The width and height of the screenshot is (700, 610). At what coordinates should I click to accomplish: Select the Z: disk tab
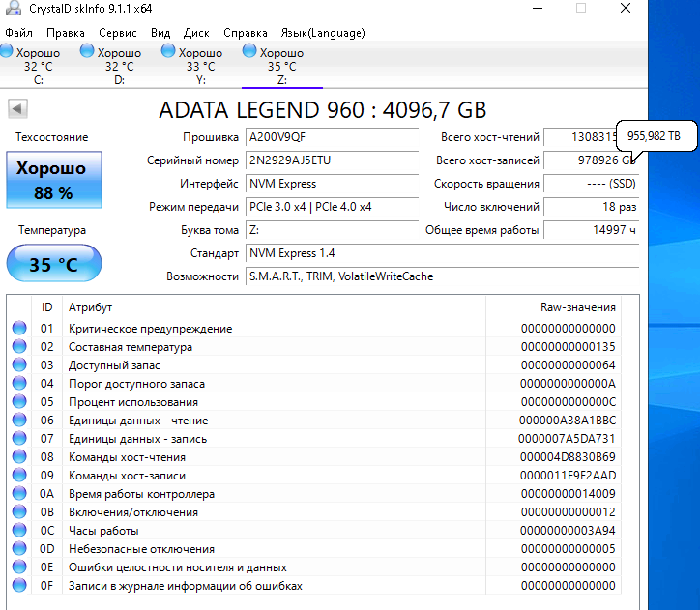pos(282,65)
